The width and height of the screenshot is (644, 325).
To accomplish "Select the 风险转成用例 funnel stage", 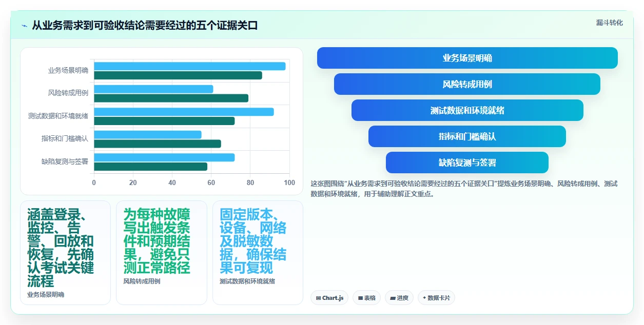I will 467,84.
